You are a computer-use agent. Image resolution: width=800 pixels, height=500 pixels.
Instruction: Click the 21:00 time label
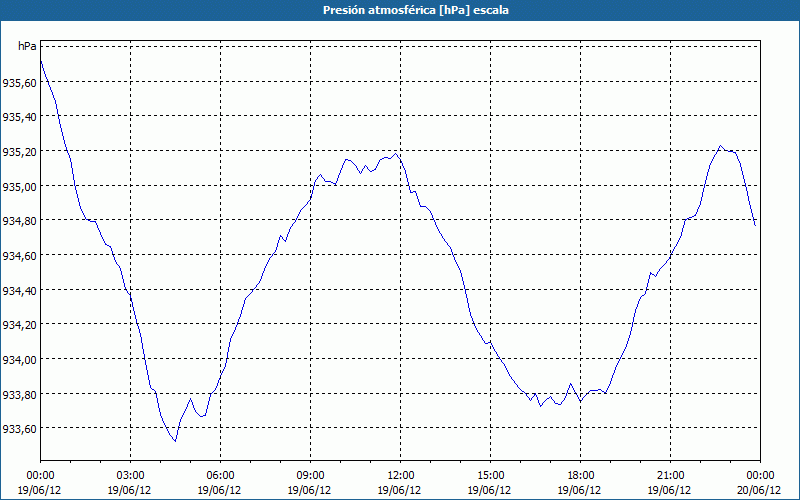[670, 476]
